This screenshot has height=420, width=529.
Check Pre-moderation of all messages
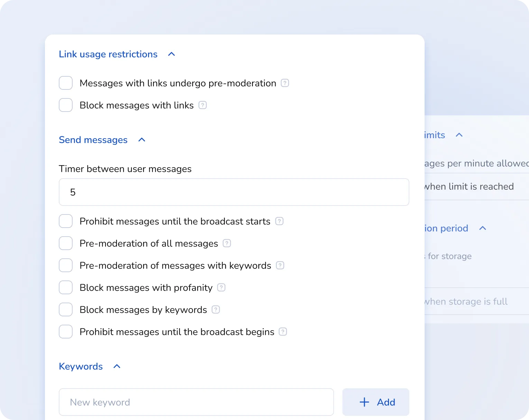click(65, 243)
